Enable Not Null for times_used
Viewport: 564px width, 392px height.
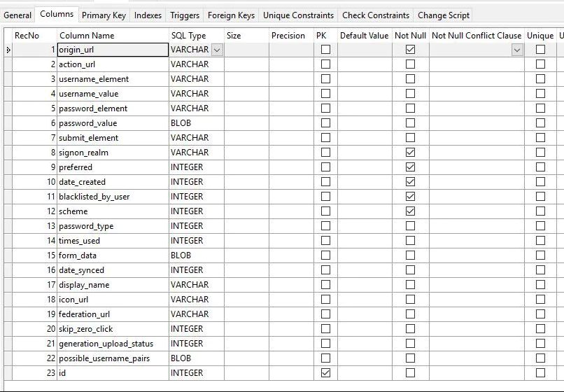coord(410,241)
